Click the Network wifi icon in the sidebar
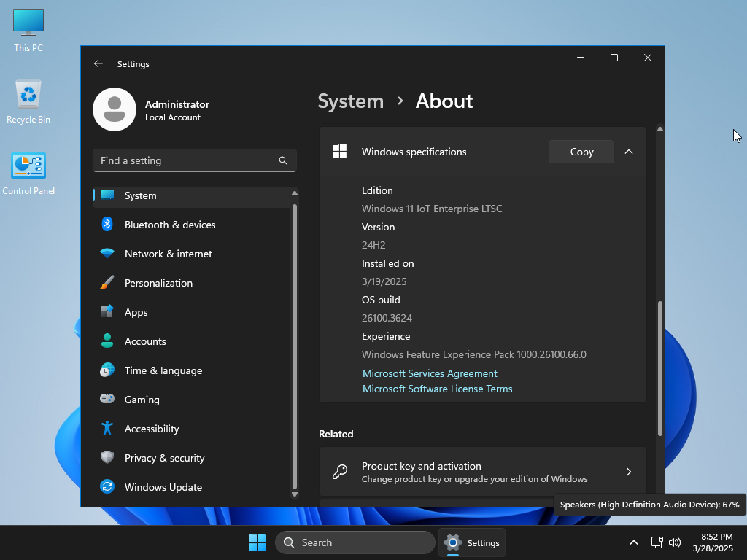 (x=107, y=253)
